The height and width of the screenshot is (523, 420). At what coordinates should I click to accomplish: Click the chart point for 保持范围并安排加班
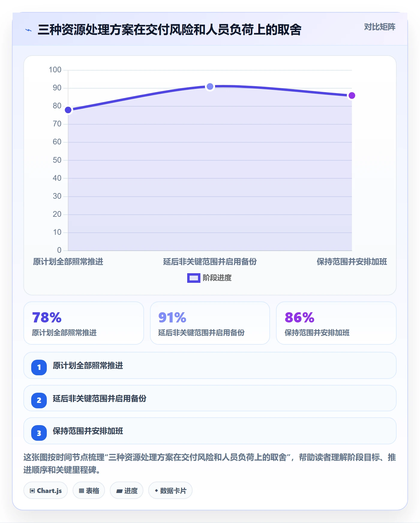[352, 95]
